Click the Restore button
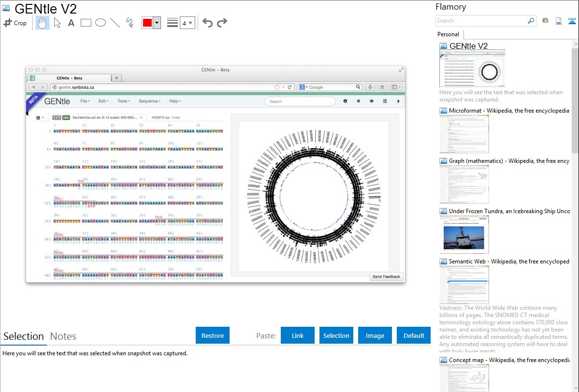 (x=213, y=335)
